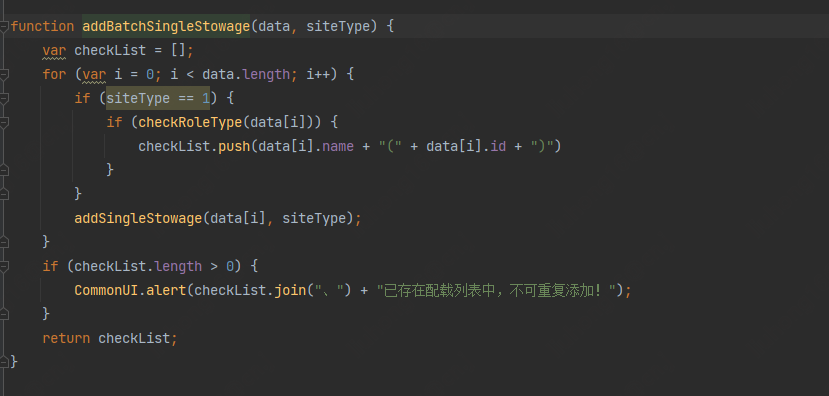Screen dimensions: 829x396
Task: Click the Chinese string '已存在配载列表中，不可重复添加！'
Action: pos(496,290)
